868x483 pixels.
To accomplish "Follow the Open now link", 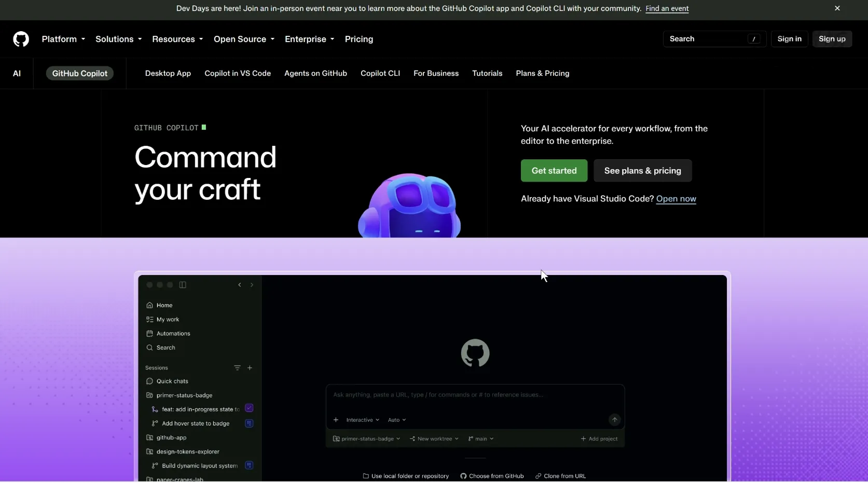I will click(x=676, y=199).
